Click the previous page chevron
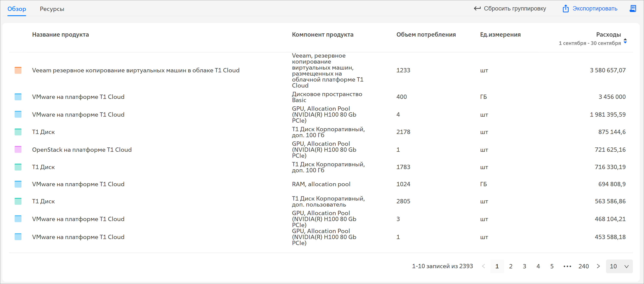Screen dimensions: 644x284 (x=483, y=266)
